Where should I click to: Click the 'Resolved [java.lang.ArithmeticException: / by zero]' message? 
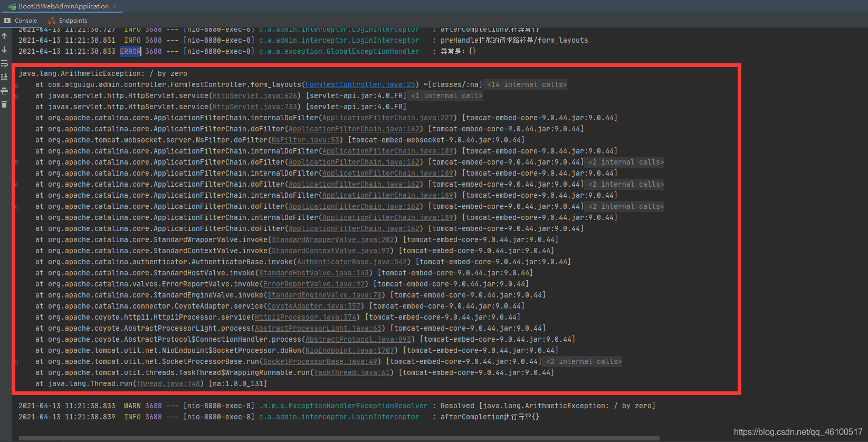(x=548, y=406)
